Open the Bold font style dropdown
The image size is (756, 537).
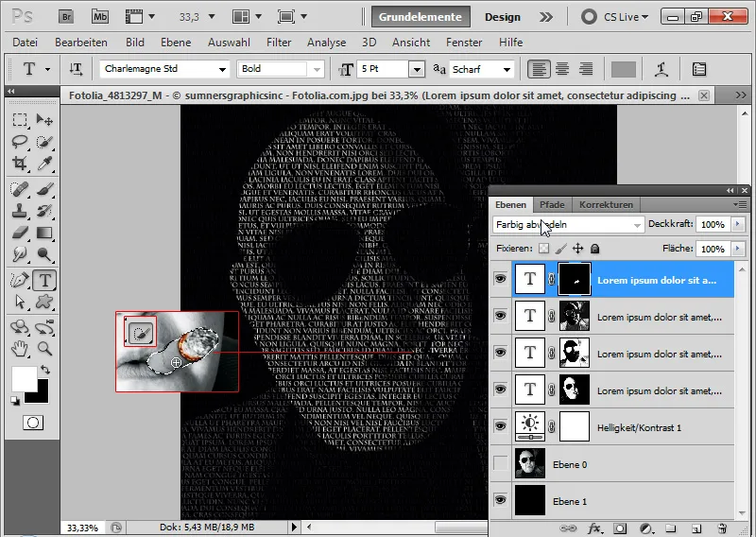pos(317,69)
